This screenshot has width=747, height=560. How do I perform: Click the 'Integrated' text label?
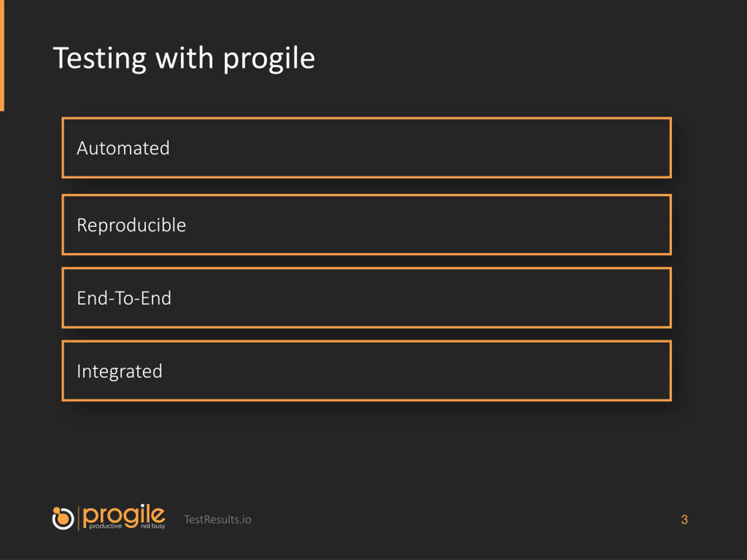pyautogui.click(x=120, y=372)
